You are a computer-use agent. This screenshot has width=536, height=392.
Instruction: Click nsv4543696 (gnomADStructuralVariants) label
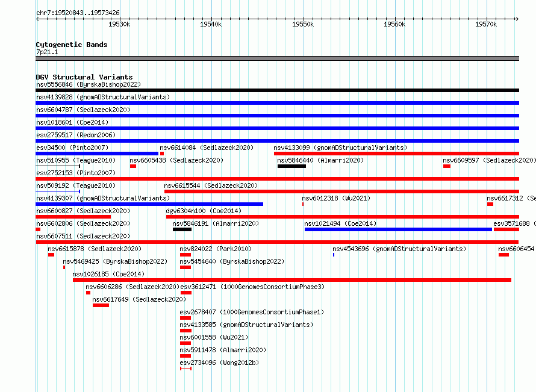point(399,249)
